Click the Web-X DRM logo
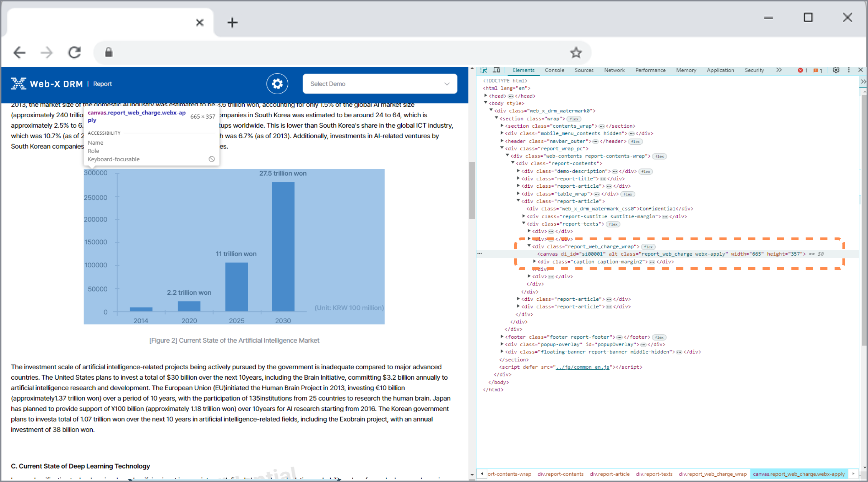This screenshot has width=868, height=482. (x=47, y=84)
